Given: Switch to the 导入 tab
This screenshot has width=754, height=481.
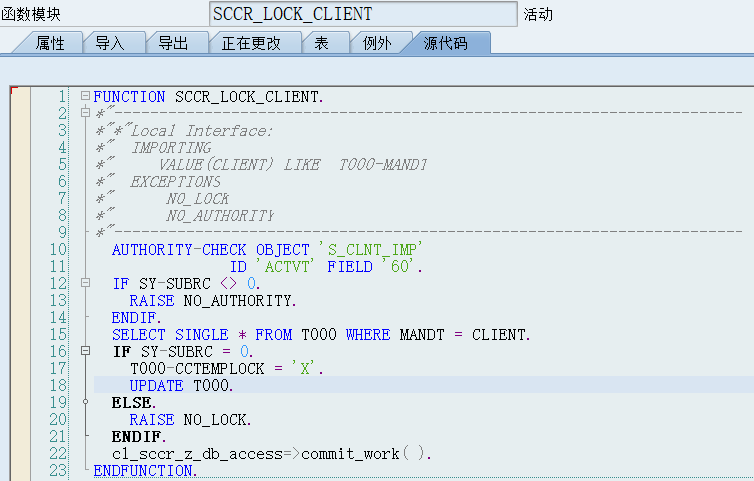Looking at the screenshot, I should point(110,43).
